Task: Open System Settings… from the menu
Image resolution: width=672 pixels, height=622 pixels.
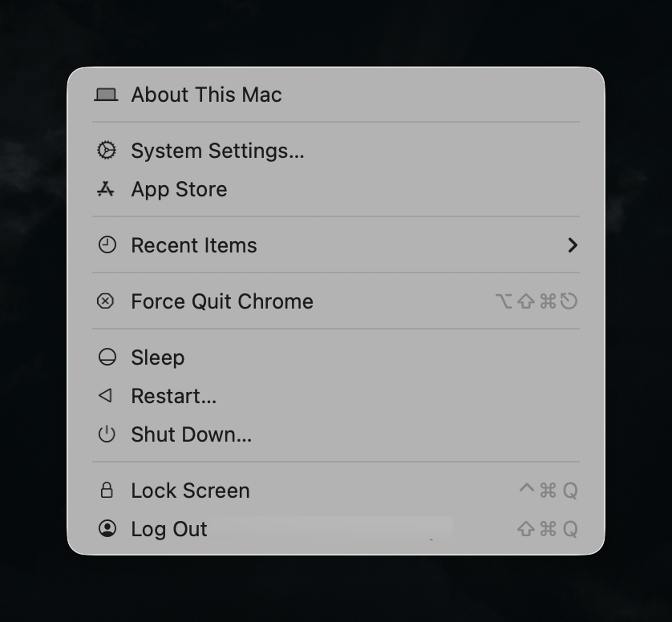Action: pos(217,151)
